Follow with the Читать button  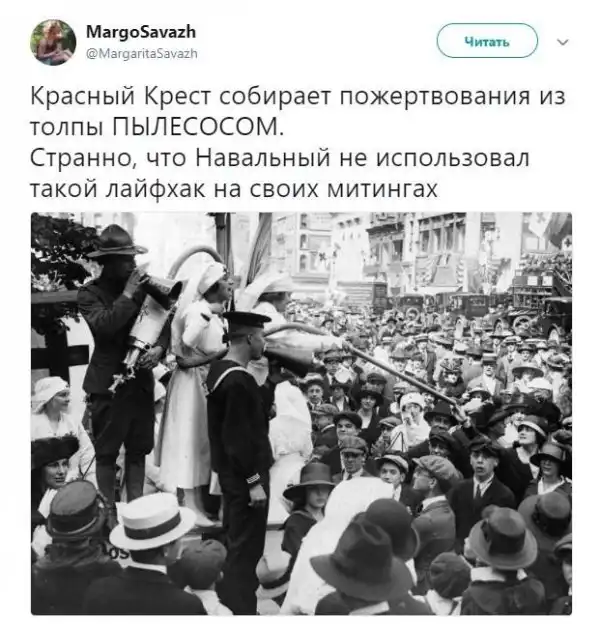pyautogui.click(x=487, y=41)
